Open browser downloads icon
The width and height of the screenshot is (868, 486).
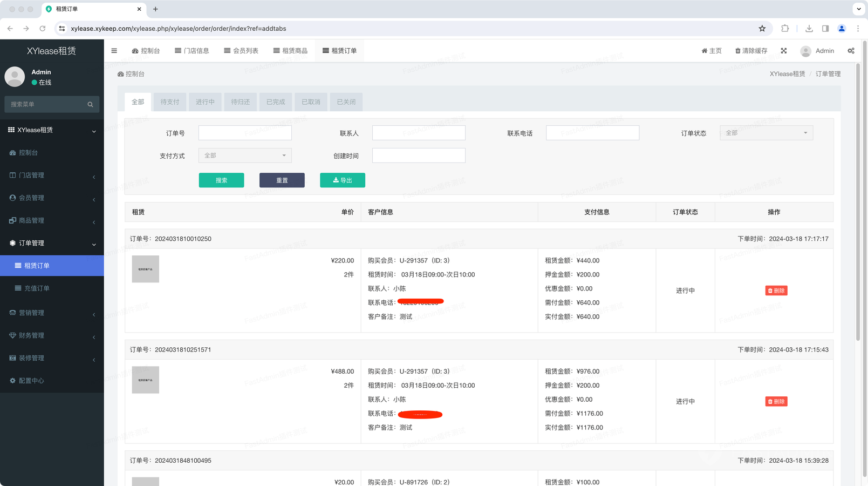click(809, 29)
